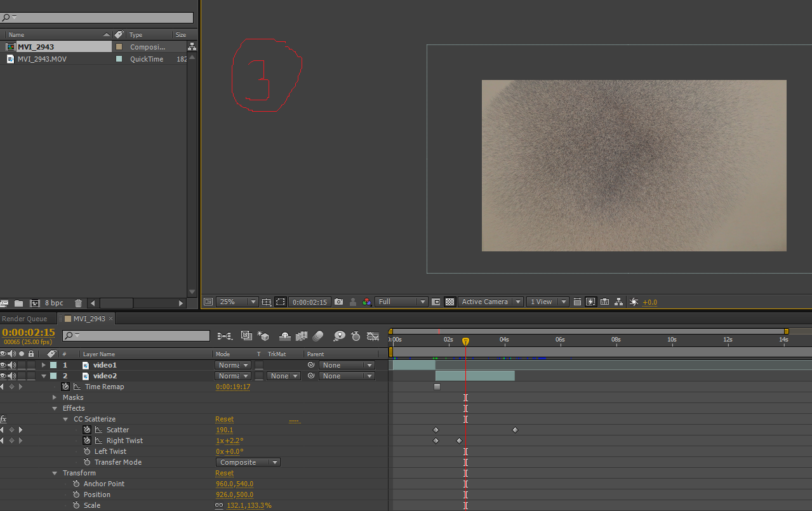This screenshot has width=812, height=511.
Task: Take a snapshot with the camera icon
Action: 339,302
